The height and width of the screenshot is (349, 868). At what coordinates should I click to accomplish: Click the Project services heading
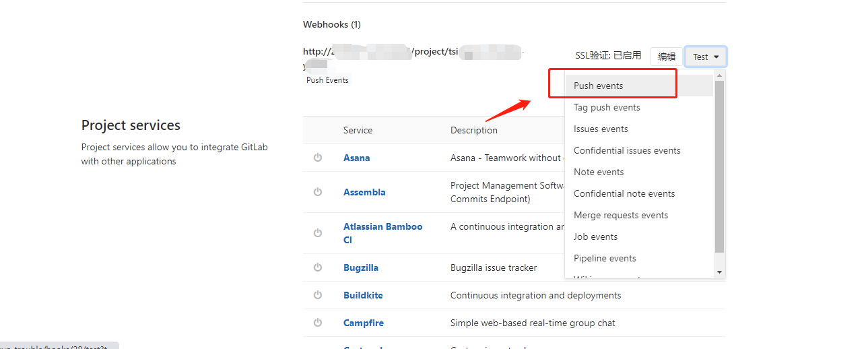click(131, 125)
